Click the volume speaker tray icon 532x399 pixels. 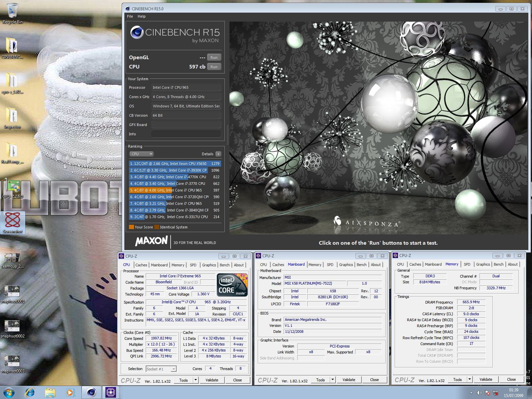(479, 393)
